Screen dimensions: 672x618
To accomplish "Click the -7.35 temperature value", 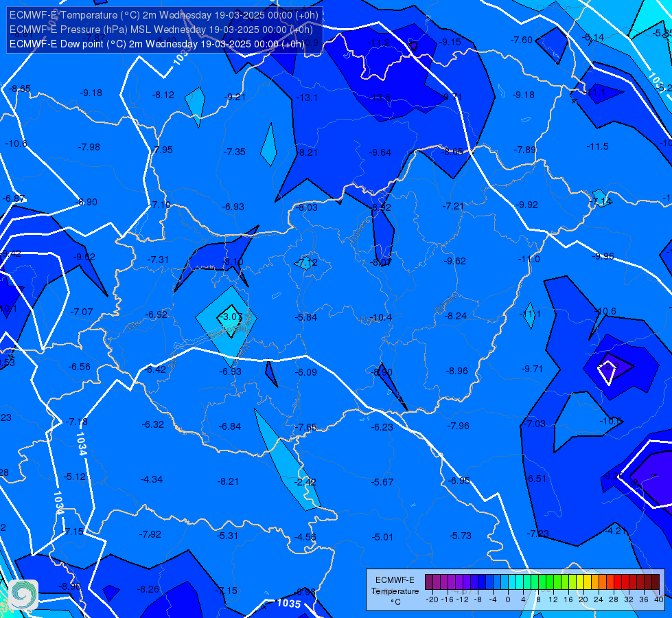I will pos(235,152).
